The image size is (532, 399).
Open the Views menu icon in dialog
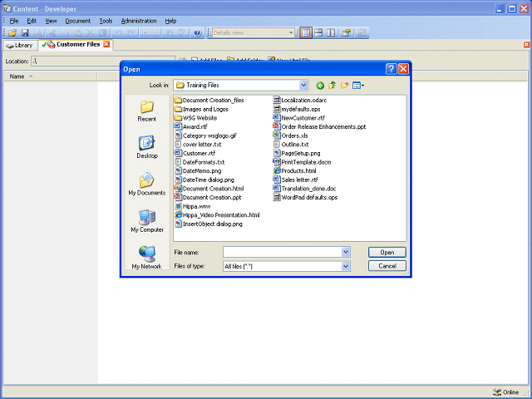tap(358, 86)
